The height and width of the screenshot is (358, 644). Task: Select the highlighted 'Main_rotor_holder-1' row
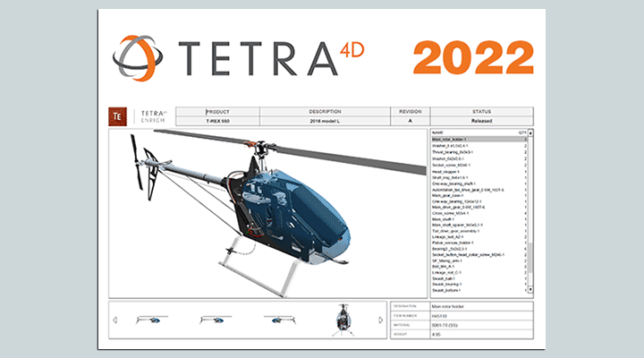(479, 140)
